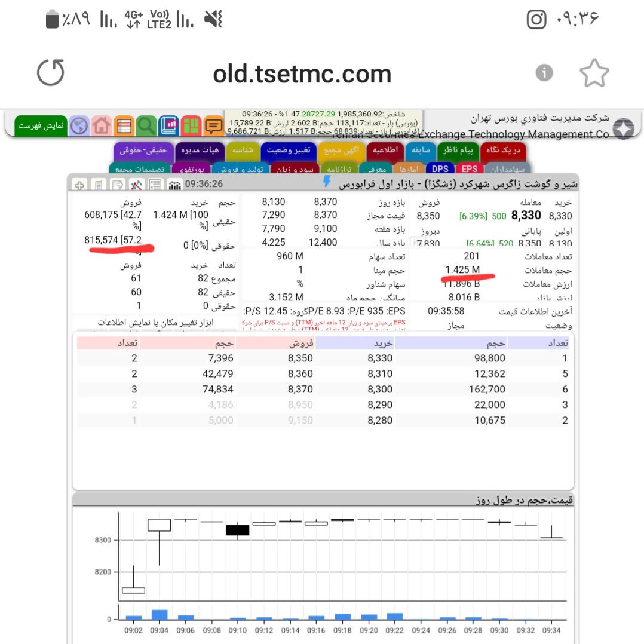Open the orange chat message icon
The height and width of the screenshot is (644, 644).
pos(213,125)
